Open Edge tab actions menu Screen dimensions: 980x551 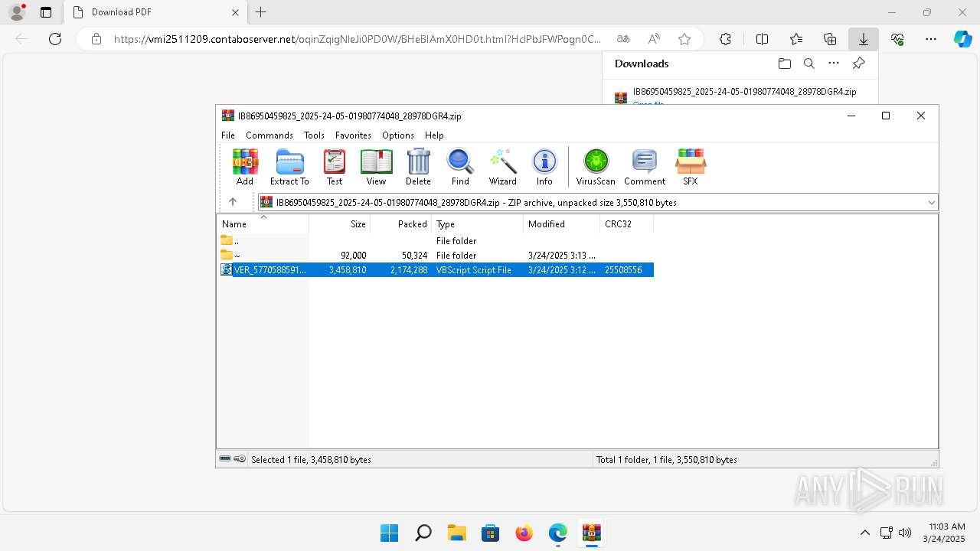(46, 12)
